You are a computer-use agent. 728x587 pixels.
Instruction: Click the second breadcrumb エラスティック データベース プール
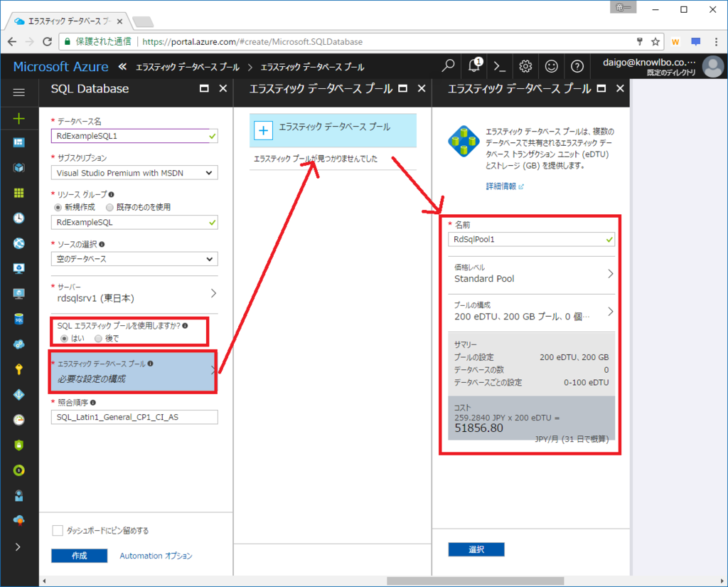coord(313,67)
